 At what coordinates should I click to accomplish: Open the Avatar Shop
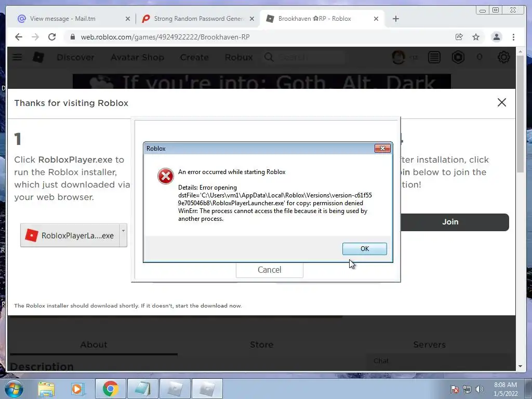(x=137, y=57)
